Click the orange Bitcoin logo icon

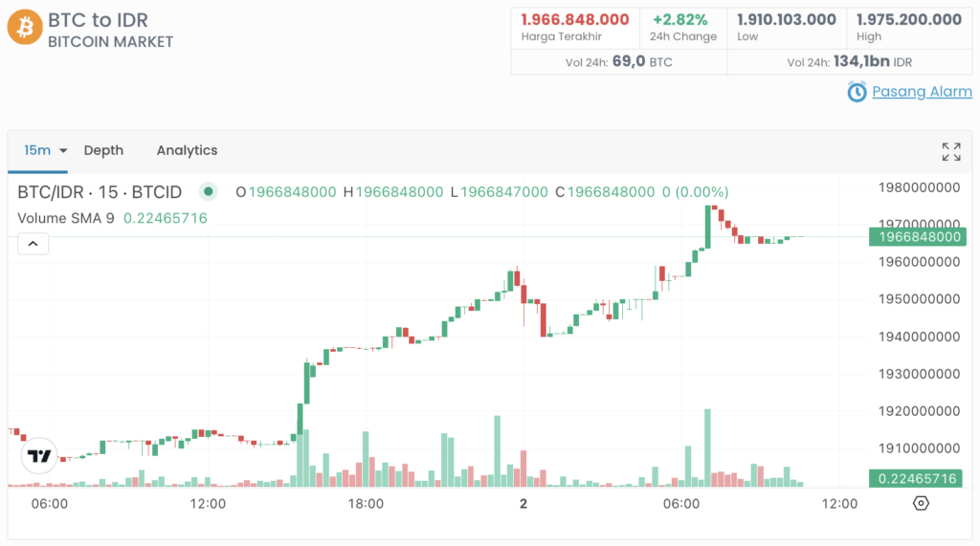25,27
